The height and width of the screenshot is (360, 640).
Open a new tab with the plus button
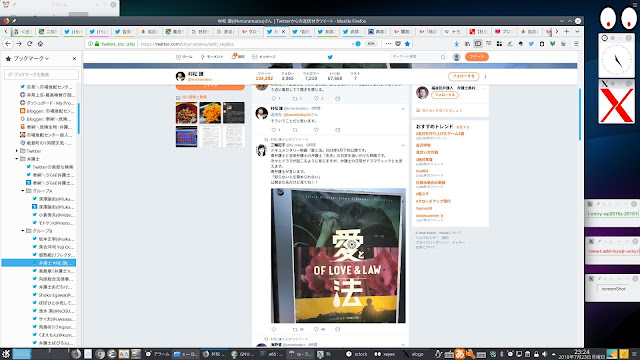click(567, 31)
